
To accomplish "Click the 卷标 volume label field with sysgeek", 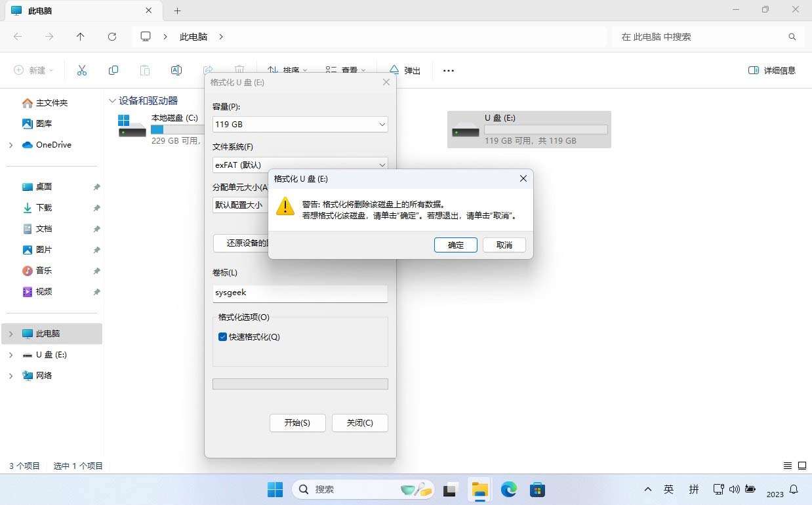I will [x=300, y=293].
